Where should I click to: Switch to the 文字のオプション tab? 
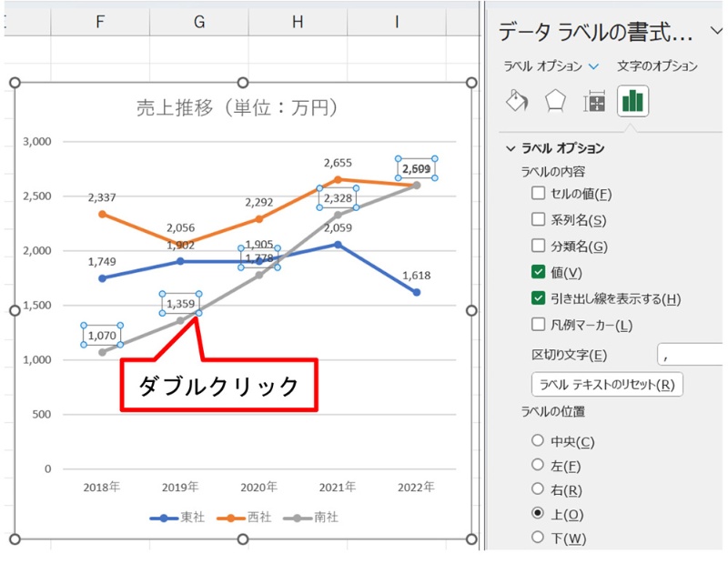click(x=657, y=66)
